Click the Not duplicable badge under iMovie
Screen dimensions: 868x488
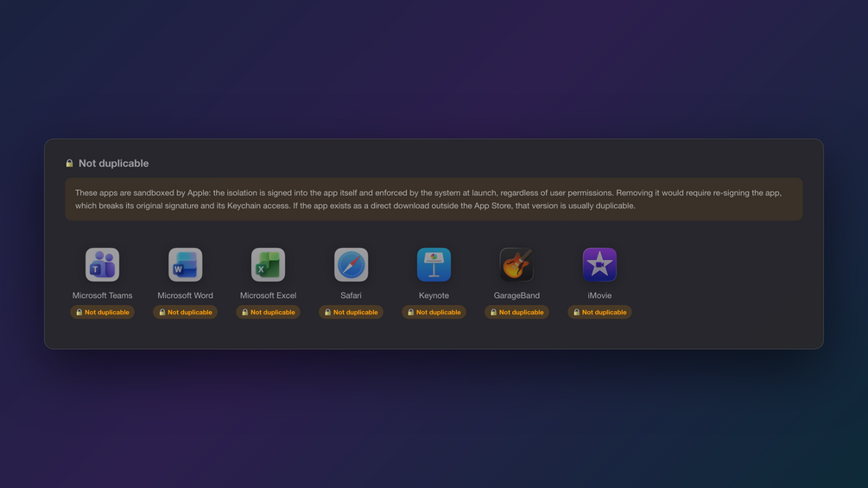click(599, 312)
